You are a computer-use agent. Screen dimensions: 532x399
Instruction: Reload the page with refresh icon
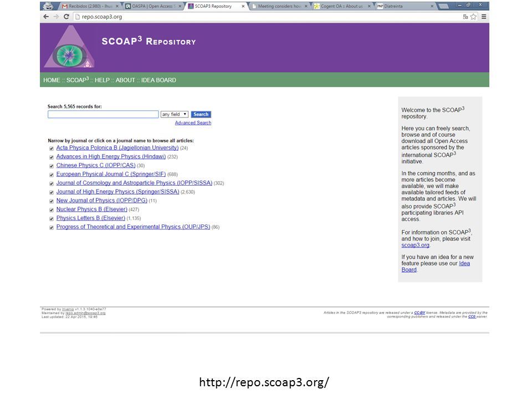click(x=66, y=17)
